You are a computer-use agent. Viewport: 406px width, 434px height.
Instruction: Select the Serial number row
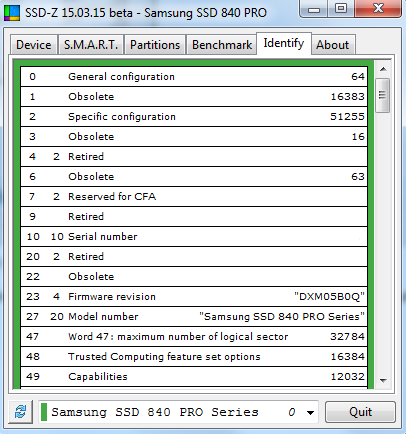click(x=194, y=237)
